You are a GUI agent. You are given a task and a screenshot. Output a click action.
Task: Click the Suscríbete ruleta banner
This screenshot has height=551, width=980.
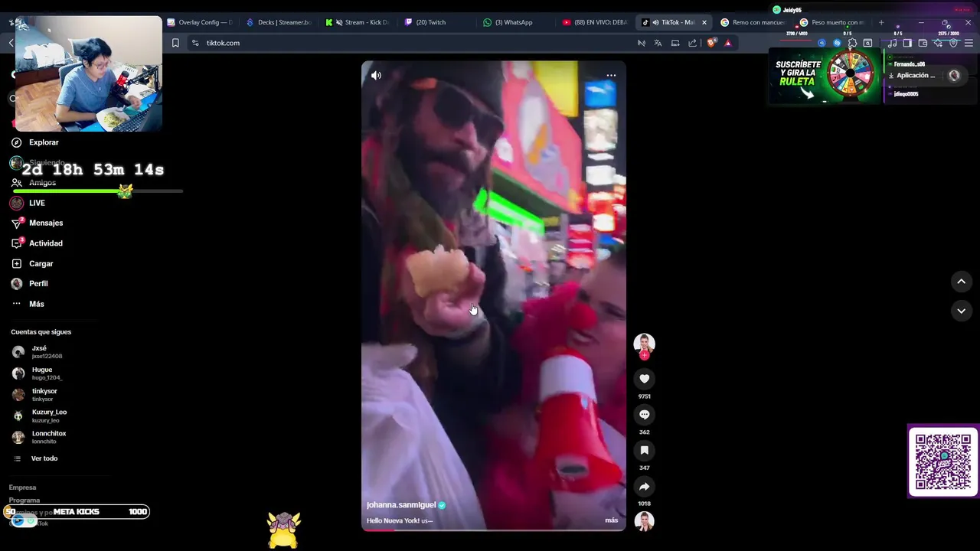click(826, 76)
